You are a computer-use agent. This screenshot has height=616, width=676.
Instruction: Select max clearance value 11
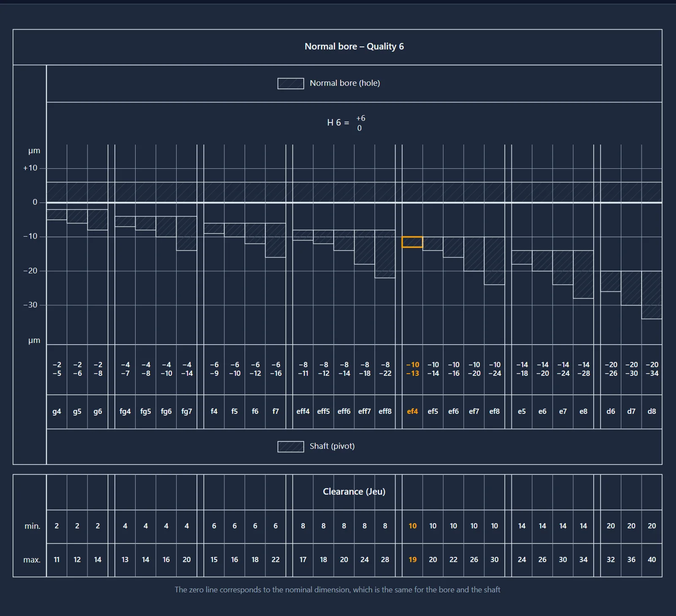[x=57, y=560]
